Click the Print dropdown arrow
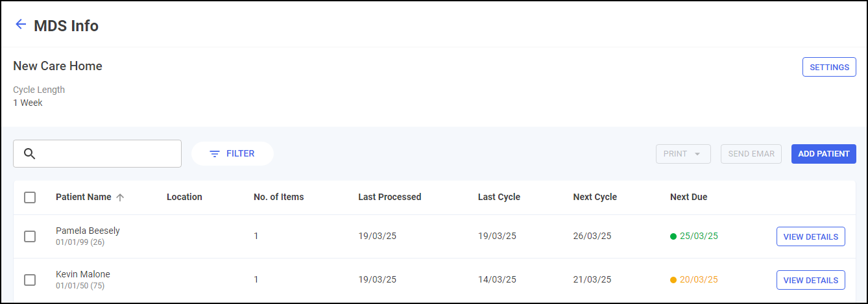The image size is (868, 304). (697, 155)
